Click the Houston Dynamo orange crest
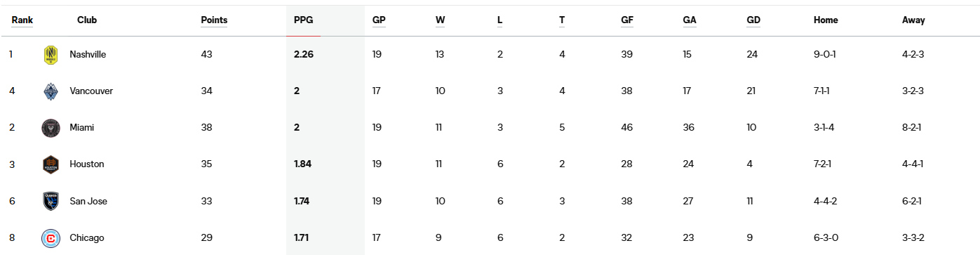980x255 pixels. (51, 164)
